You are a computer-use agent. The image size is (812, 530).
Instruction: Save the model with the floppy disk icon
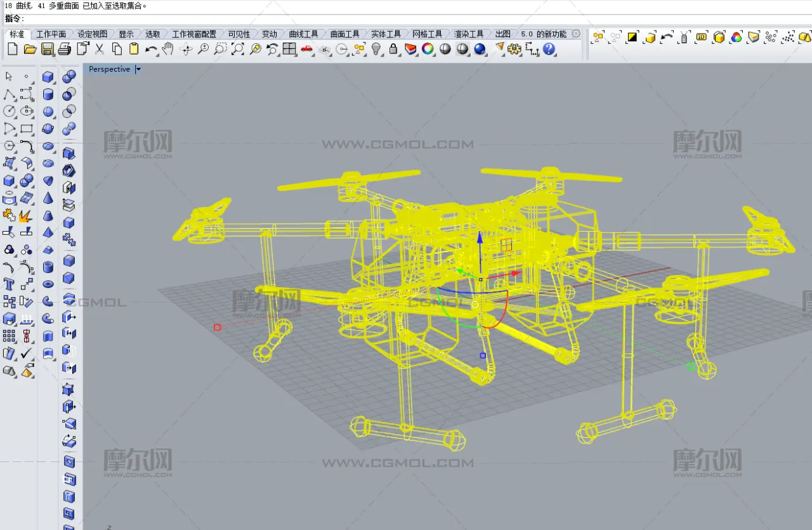[47, 49]
